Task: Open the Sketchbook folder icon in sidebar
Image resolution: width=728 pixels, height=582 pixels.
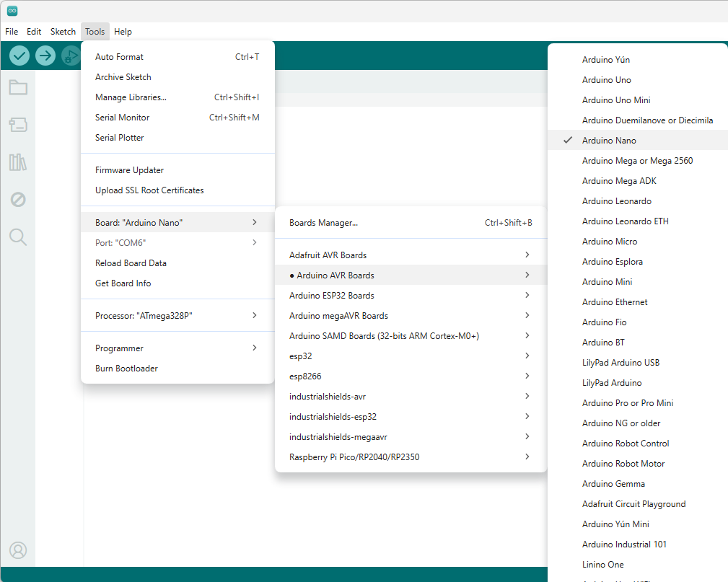Action: (x=18, y=87)
